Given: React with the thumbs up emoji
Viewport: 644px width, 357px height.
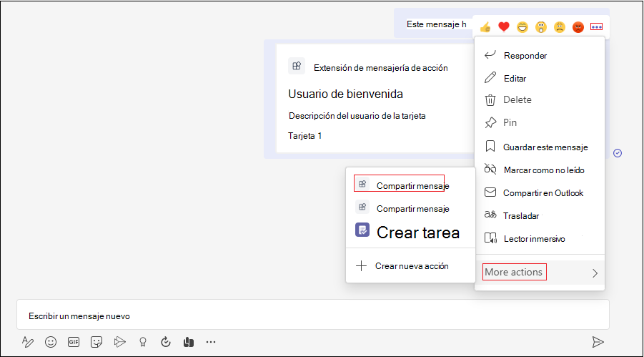Looking at the screenshot, I should click(x=485, y=27).
